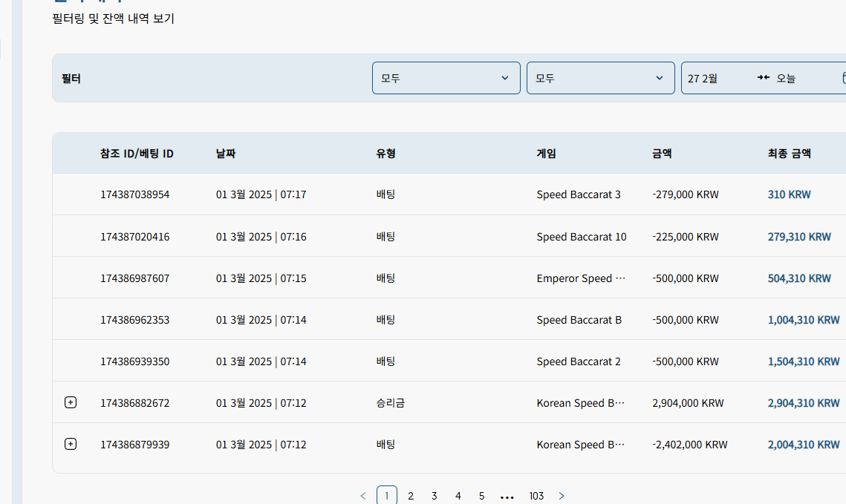This screenshot has width=846, height=504.
Task: Click the 27 2월 start date field
Action: pyautogui.click(x=703, y=79)
